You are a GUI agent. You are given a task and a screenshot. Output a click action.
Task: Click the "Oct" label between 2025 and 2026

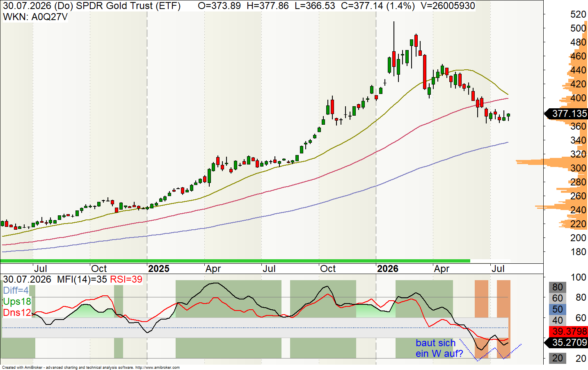[x=328, y=269]
